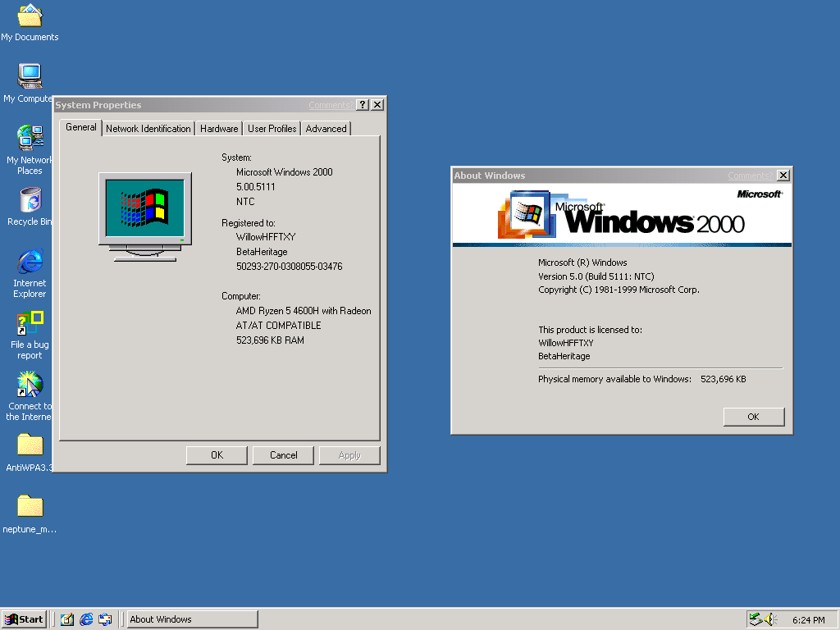Click the Windows 2000 banner logo in About Windows
This screenshot has height=630, width=840.
[x=622, y=215]
